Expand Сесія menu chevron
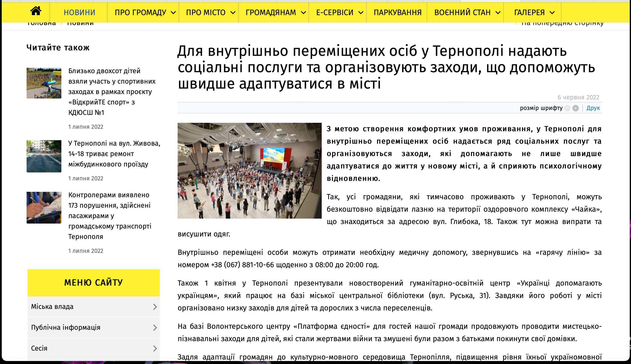The image size is (631, 364). 155,348
